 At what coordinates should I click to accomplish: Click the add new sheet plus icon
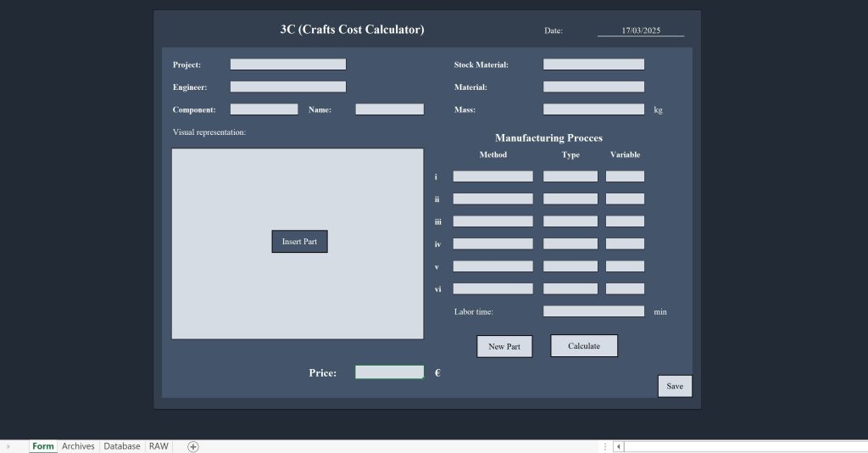click(193, 446)
